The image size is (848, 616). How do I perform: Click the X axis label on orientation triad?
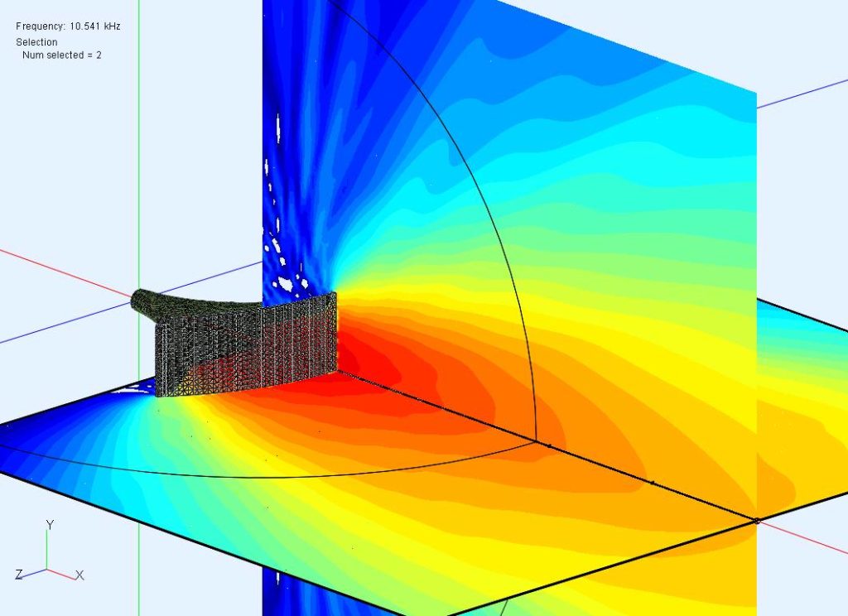click(79, 575)
